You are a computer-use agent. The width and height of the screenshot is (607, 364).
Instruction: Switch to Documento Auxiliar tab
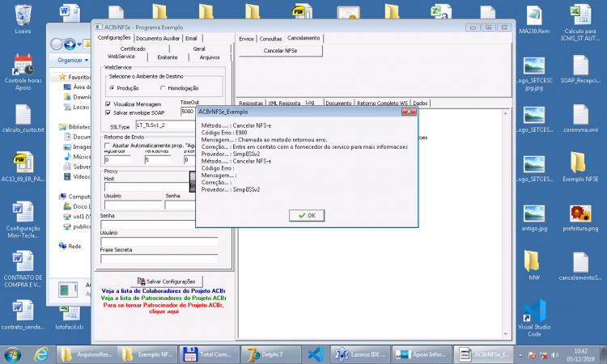coord(158,38)
